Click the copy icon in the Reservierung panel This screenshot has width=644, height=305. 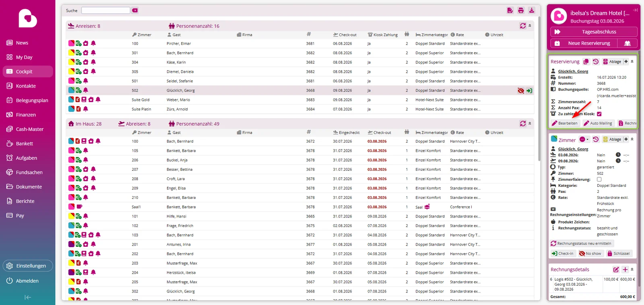pos(586,61)
